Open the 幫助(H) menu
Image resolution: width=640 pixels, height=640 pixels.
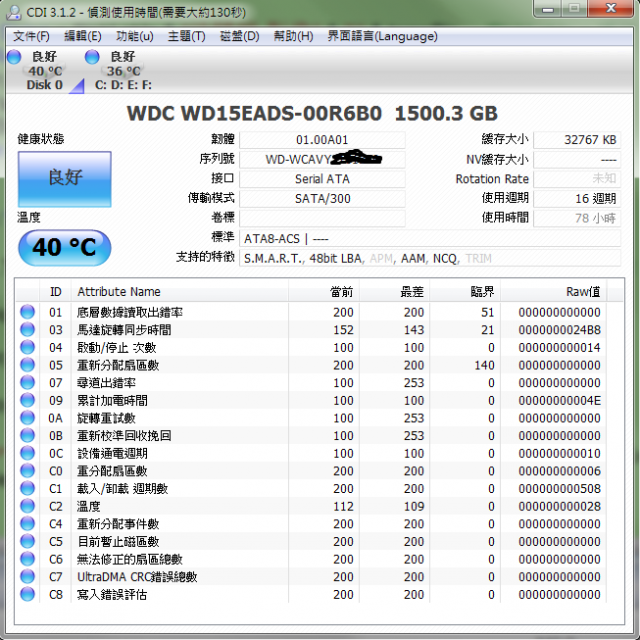pyautogui.click(x=293, y=36)
